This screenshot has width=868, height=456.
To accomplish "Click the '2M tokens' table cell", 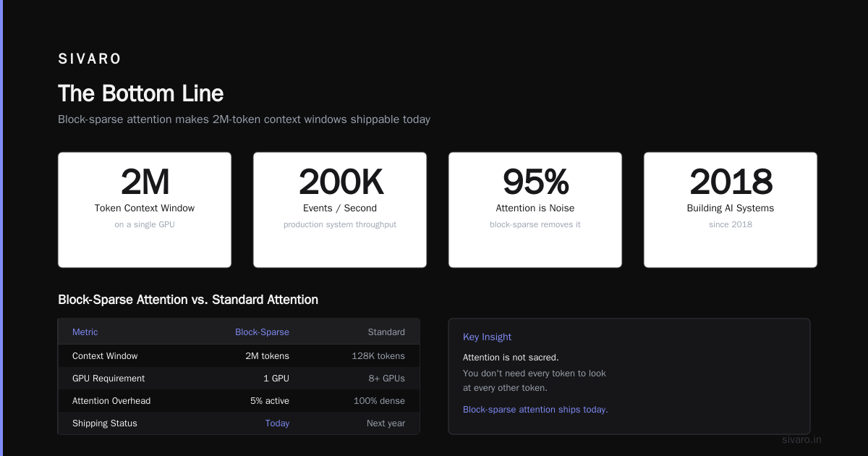I will coord(267,356).
